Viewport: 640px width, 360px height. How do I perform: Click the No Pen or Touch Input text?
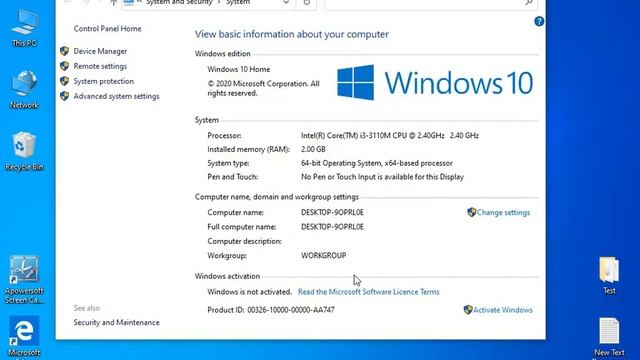(382, 177)
